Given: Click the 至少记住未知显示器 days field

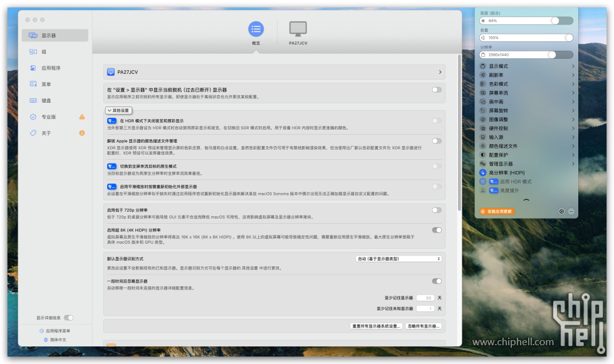Looking at the screenshot, I should 425,309.
